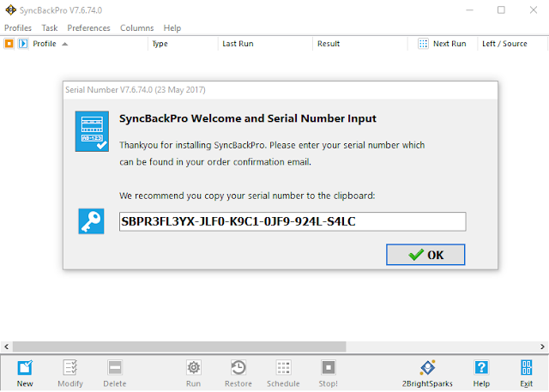
Task: Click the horizontal scrollbar right arrow
Action: pyautogui.click(x=542, y=347)
